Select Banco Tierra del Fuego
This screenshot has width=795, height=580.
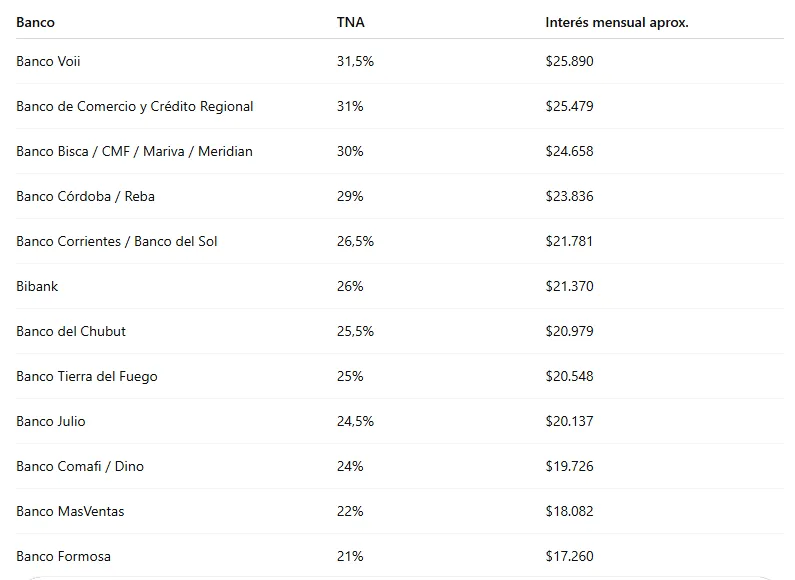(x=86, y=376)
